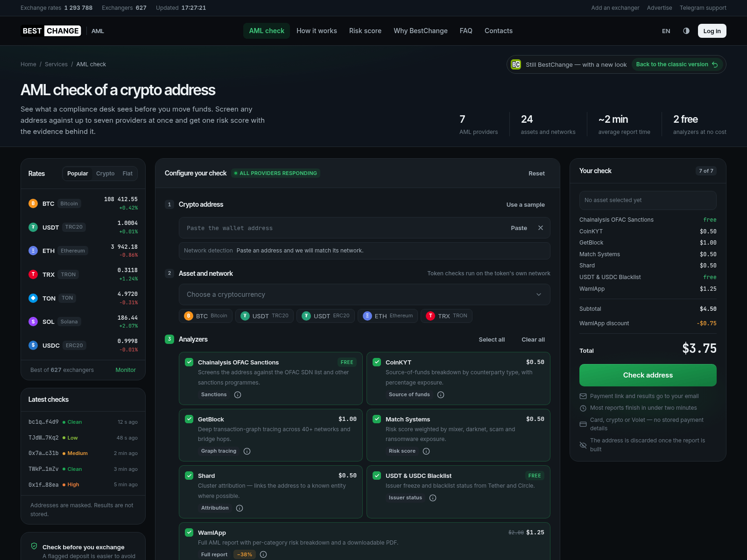Open the FAQ nav item
The image size is (747, 560).
click(466, 31)
